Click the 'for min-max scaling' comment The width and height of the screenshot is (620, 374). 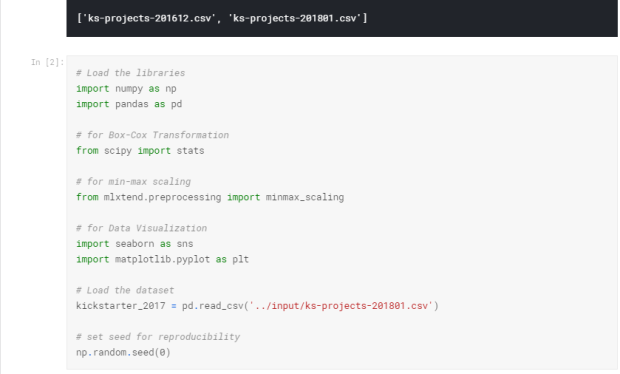coord(133,182)
